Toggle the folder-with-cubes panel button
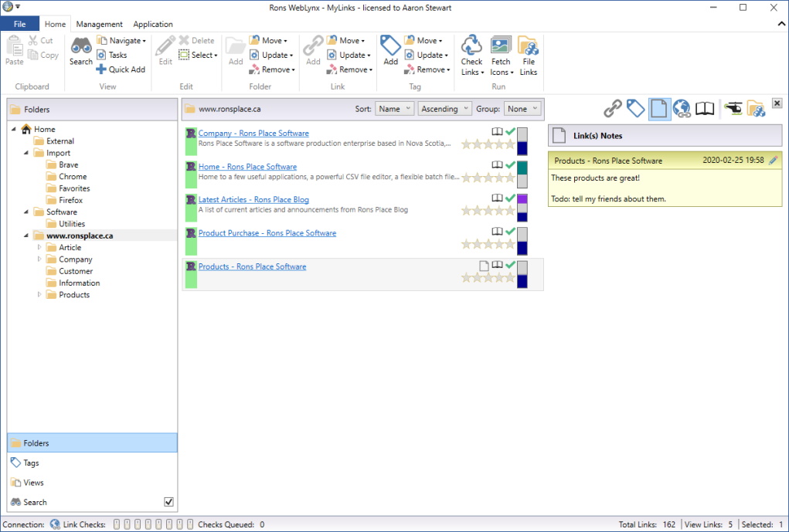This screenshot has height=532, width=789. [x=756, y=109]
